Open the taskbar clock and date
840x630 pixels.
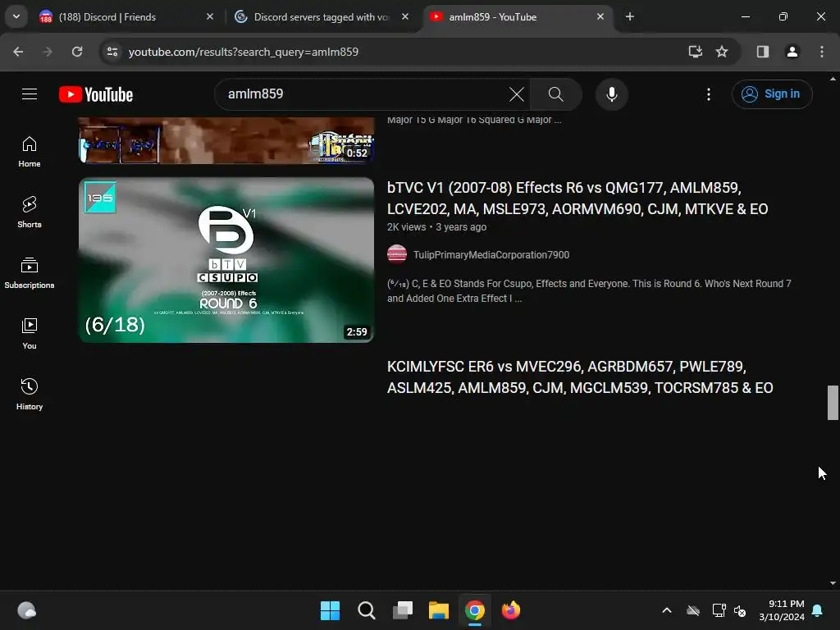[782, 610]
